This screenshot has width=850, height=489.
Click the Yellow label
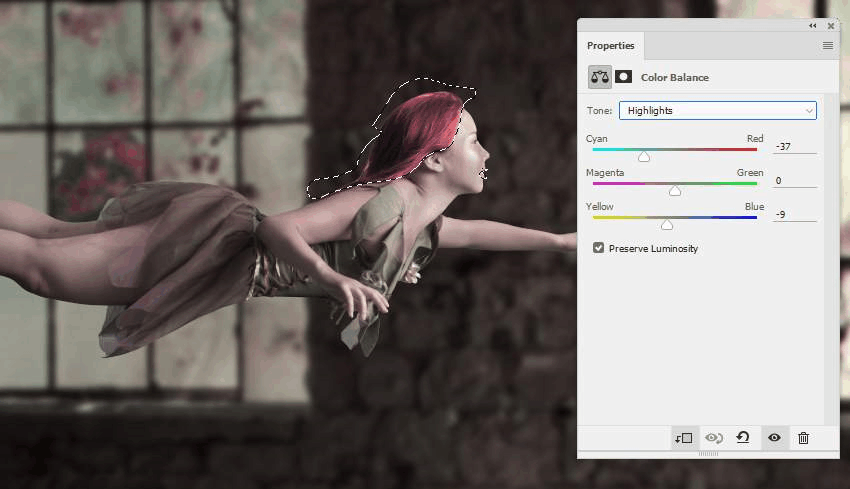pos(600,207)
